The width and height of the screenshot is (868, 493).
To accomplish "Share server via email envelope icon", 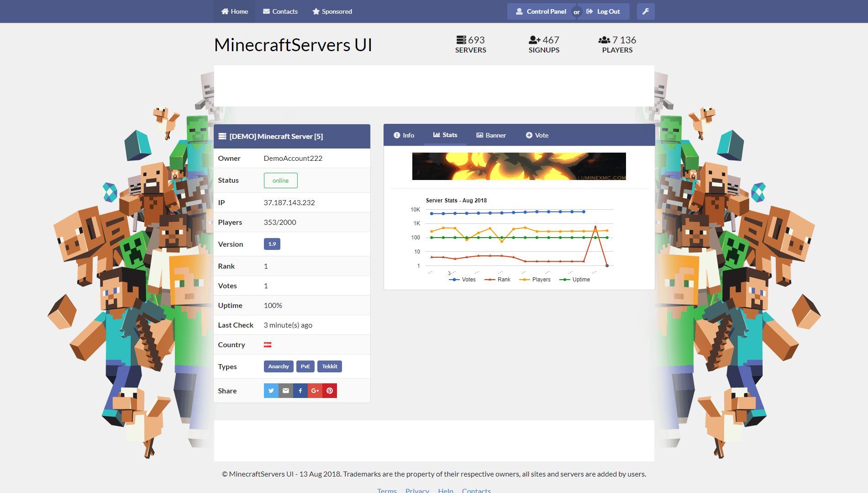I will (286, 391).
